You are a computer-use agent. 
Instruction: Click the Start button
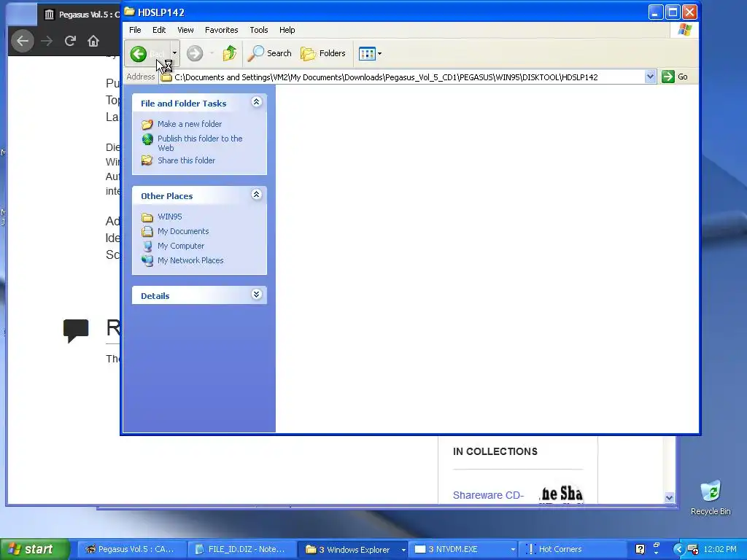(34, 549)
